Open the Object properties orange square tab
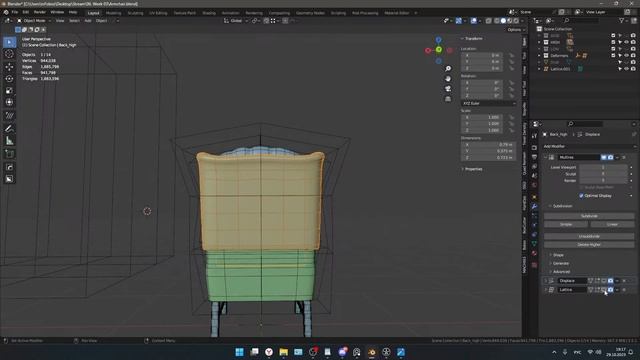This screenshot has height=360, width=640. pos(534,197)
